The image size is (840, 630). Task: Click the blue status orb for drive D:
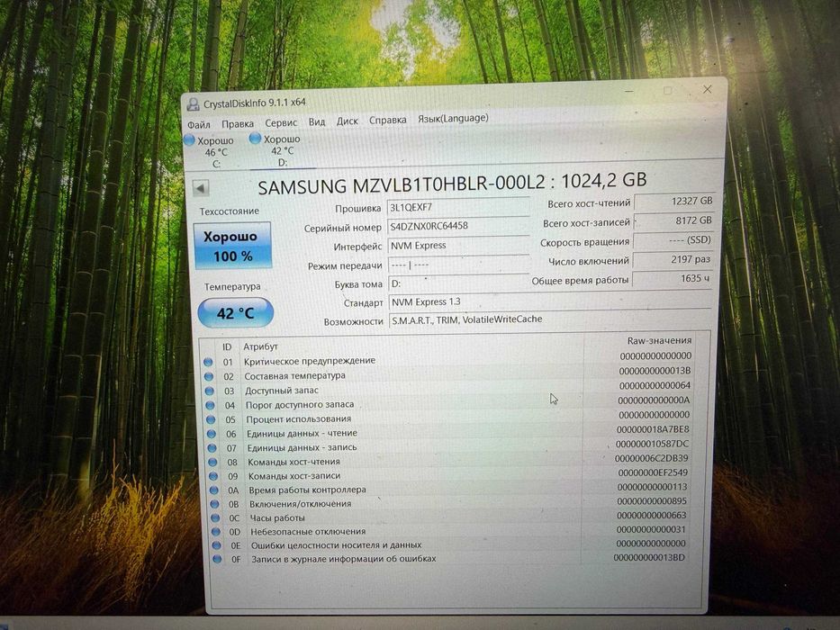coord(255,139)
